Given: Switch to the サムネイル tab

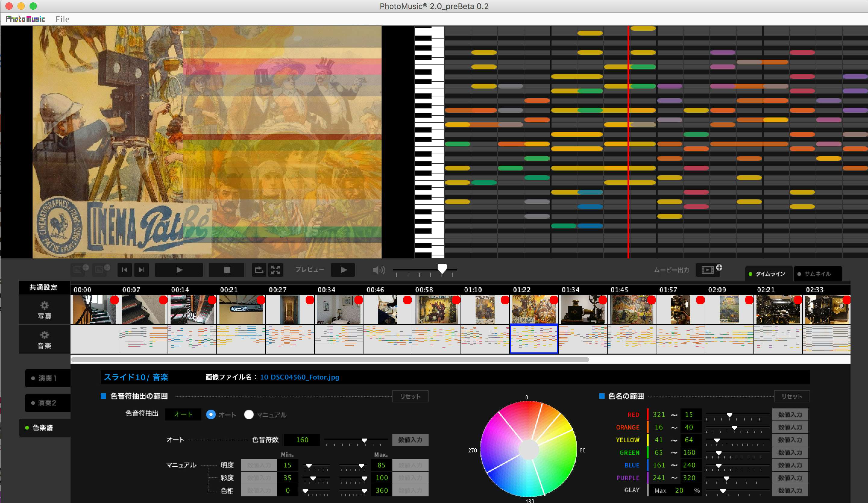Looking at the screenshot, I should click(x=817, y=274).
